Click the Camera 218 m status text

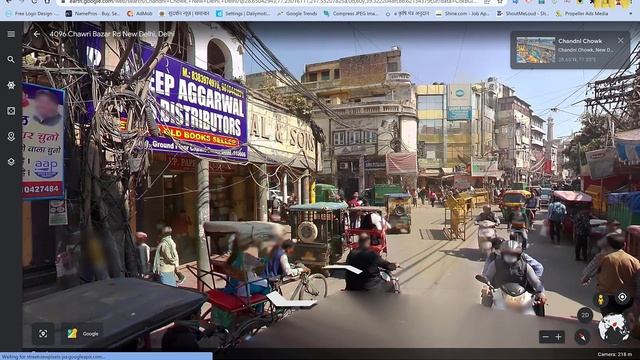[614, 355]
